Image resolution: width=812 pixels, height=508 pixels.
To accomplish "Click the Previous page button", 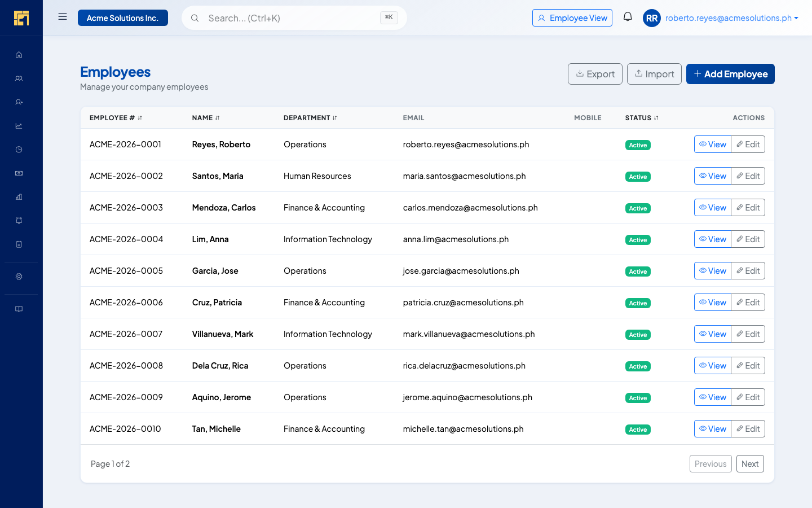I will (710, 464).
